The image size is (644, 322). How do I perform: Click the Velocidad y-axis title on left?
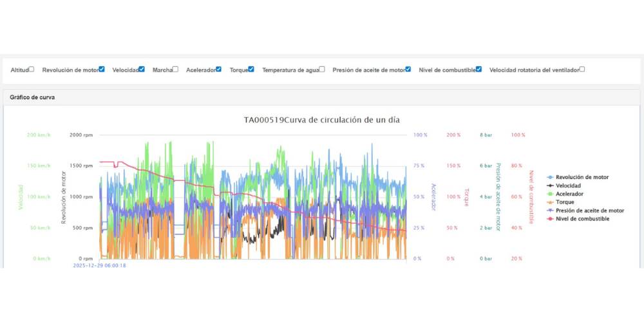pyautogui.click(x=21, y=196)
